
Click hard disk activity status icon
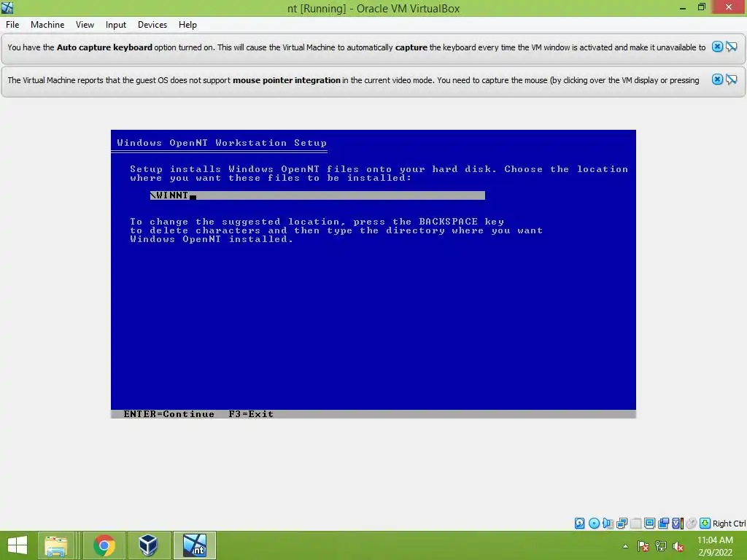580,524
